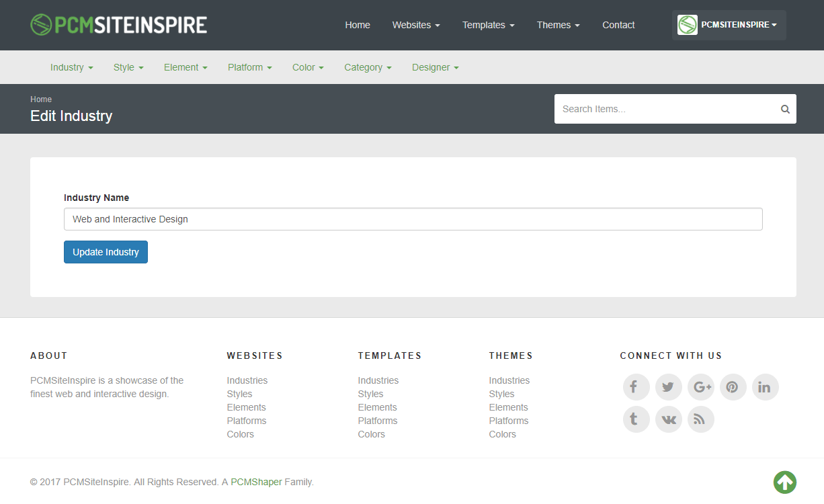The height and width of the screenshot is (504, 824).
Task: Go to Home in top navigation
Action: click(x=358, y=25)
